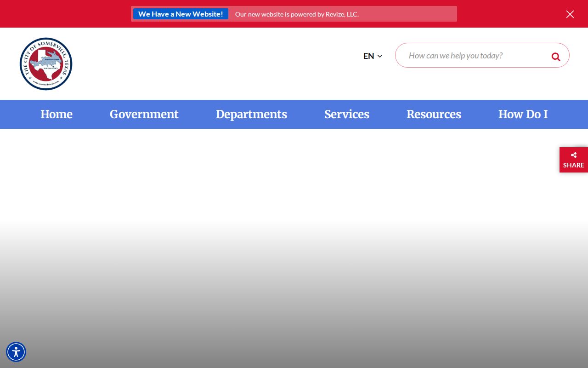The image size is (588, 368).
Task: Click the 'Our new website is powered by Revize, LLC.' text
Action: tap(297, 14)
